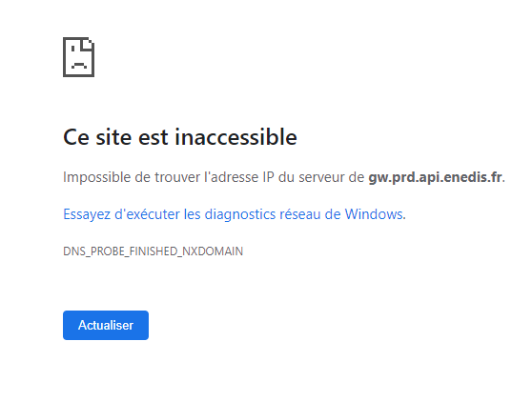
Task: Click the word "inaccessible" in the heading
Action: (x=236, y=137)
